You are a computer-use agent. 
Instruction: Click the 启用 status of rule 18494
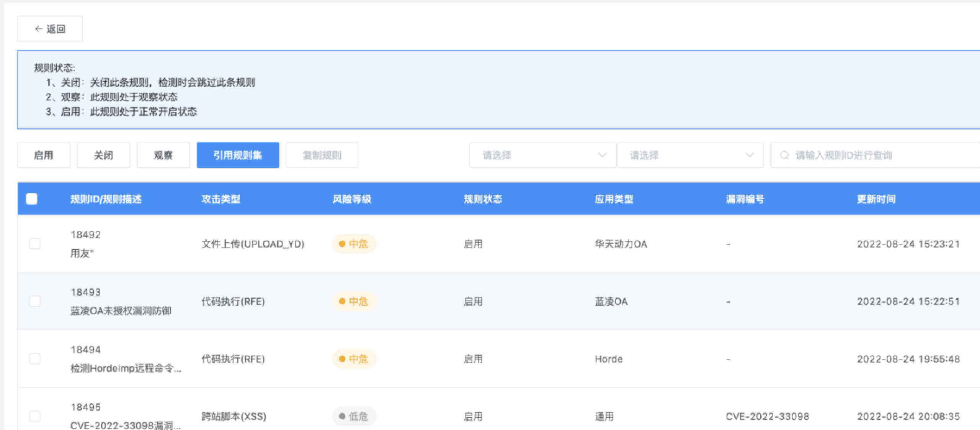click(473, 359)
